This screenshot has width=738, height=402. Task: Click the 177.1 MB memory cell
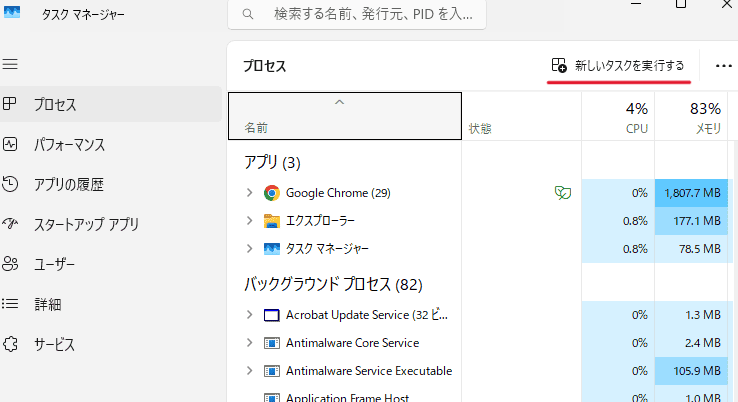coord(691,220)
